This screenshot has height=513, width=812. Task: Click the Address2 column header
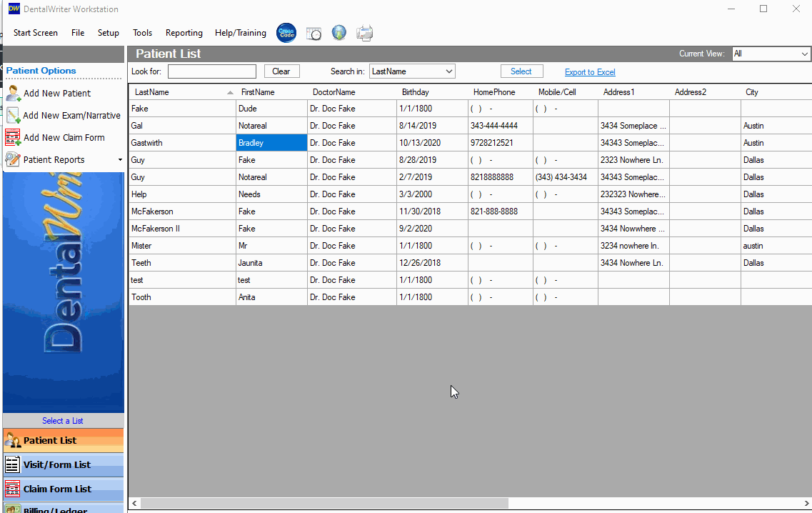coord(706,92)
